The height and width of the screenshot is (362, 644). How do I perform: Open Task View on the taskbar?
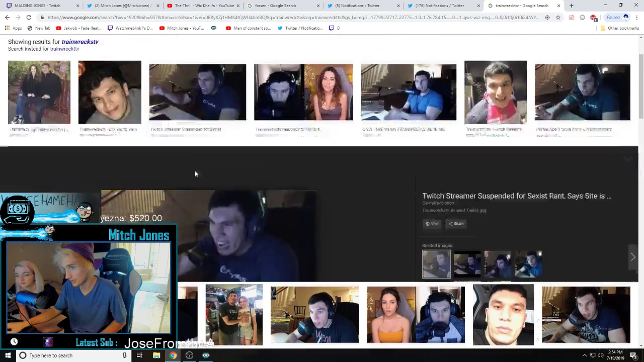139,355
